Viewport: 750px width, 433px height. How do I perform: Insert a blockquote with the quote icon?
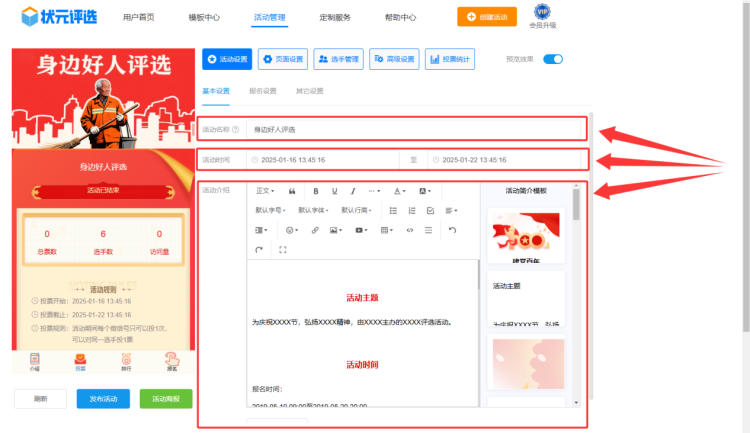pos(292,191)
